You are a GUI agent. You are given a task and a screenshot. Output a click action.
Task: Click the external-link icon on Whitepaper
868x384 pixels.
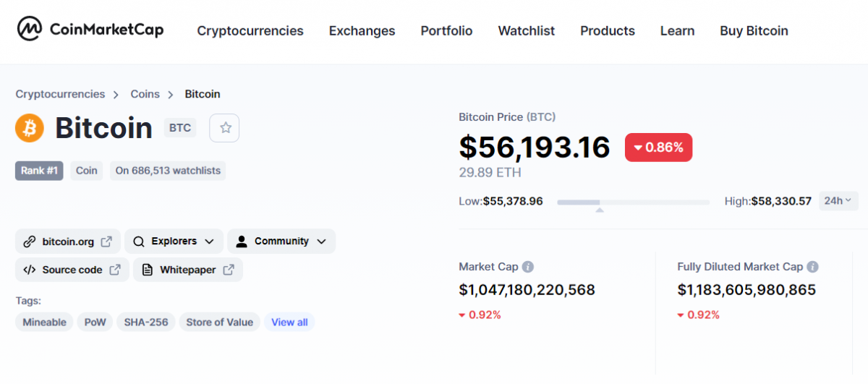[229, 270]
